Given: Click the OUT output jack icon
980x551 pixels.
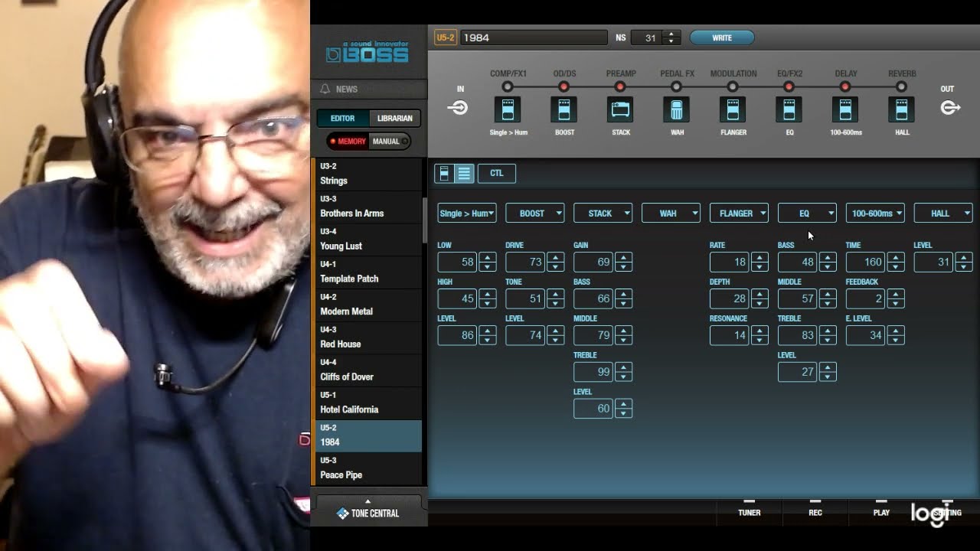Looking at the screenshot, I should pyautogui.click(x=950, y=107).
